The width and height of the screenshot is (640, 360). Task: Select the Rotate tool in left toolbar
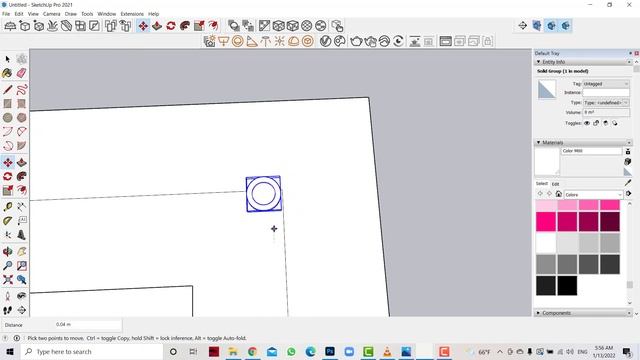pyautogui.click(x=7, y=176)
